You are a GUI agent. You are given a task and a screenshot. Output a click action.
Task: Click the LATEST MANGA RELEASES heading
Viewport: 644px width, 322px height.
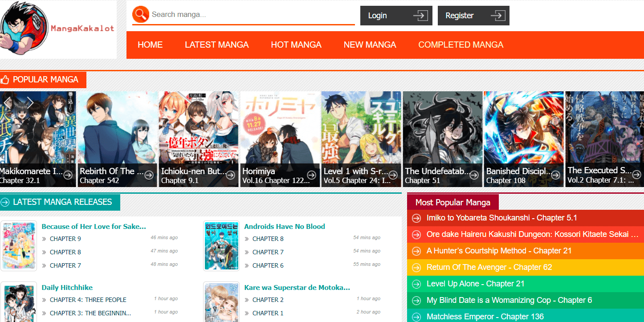pos(62,202)
